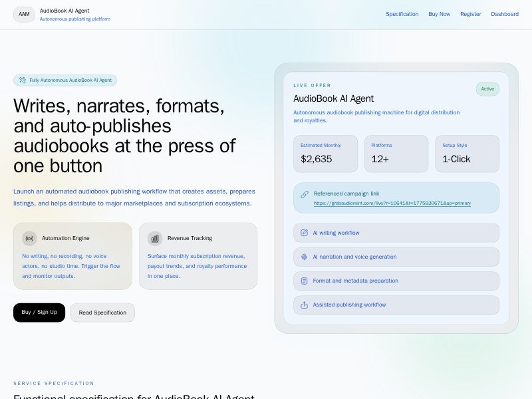Click the Revenue Tracking bar chart icon
This screenshot has height=399, width=532.
pos(155,238)
